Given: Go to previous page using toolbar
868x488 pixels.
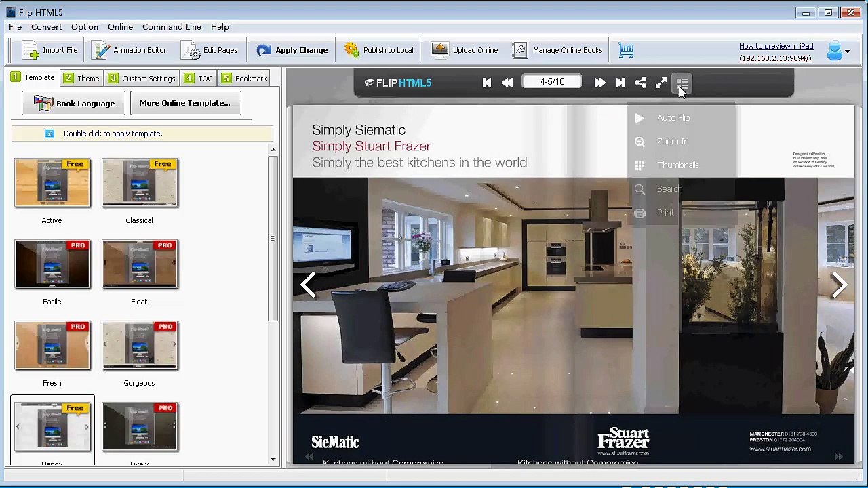Looking at the screenshot, I should coord(507,83).
